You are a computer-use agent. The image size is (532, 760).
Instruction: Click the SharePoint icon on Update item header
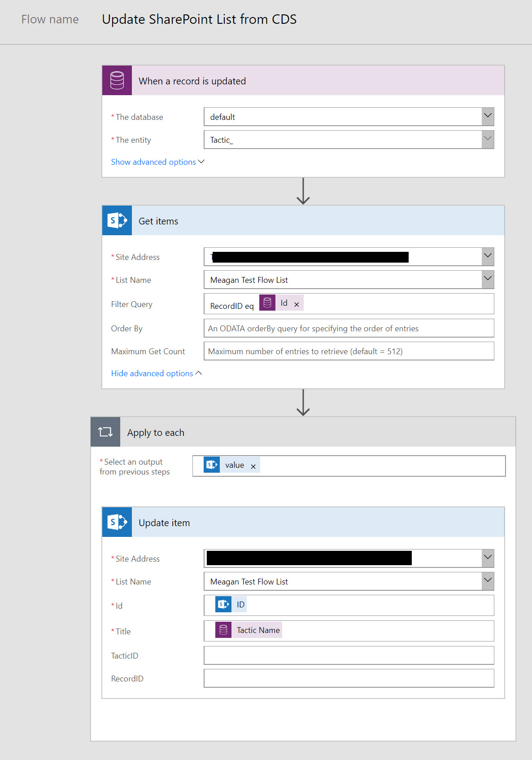pos(117,522)
